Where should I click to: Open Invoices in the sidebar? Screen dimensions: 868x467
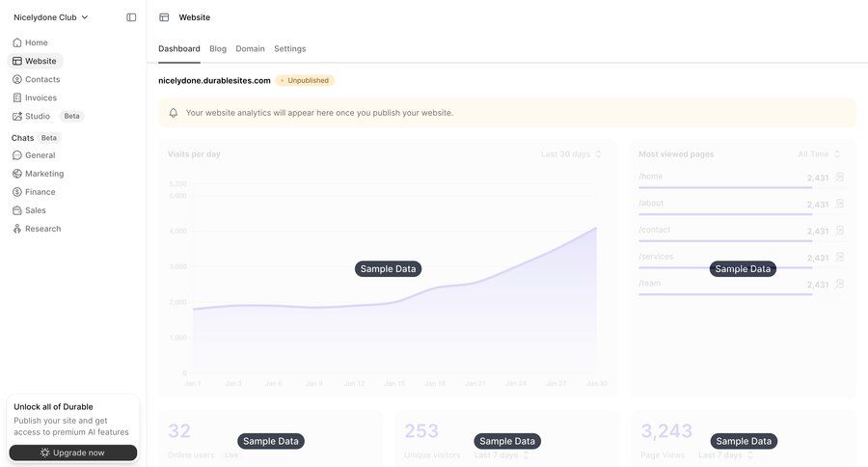click(x=41, y=97)
